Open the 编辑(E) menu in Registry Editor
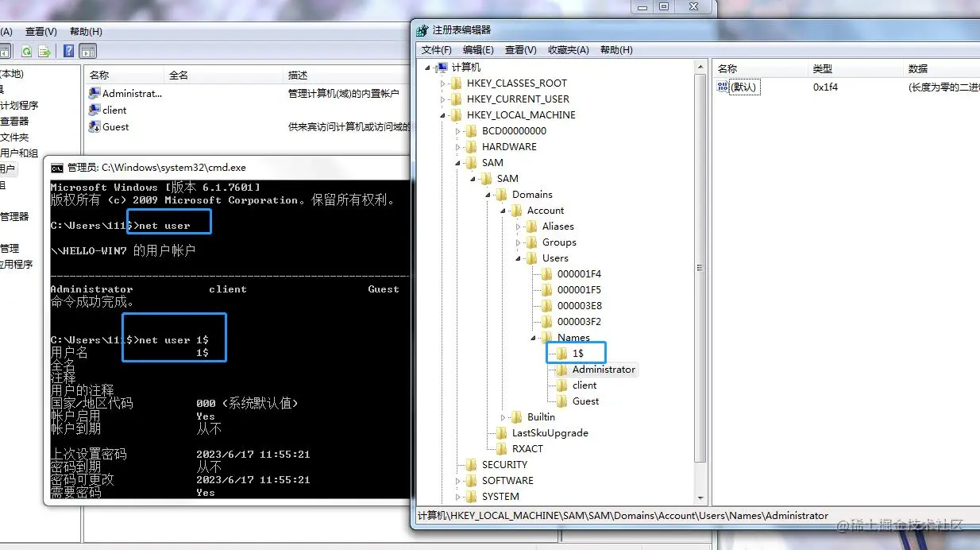The image size is (980, 550). [x=478, y=50]
